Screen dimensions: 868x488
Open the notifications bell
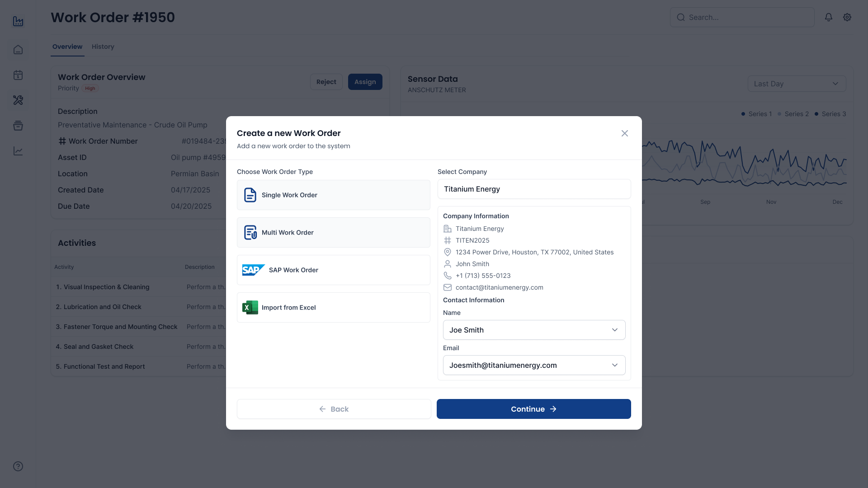[x=828, y=17]
